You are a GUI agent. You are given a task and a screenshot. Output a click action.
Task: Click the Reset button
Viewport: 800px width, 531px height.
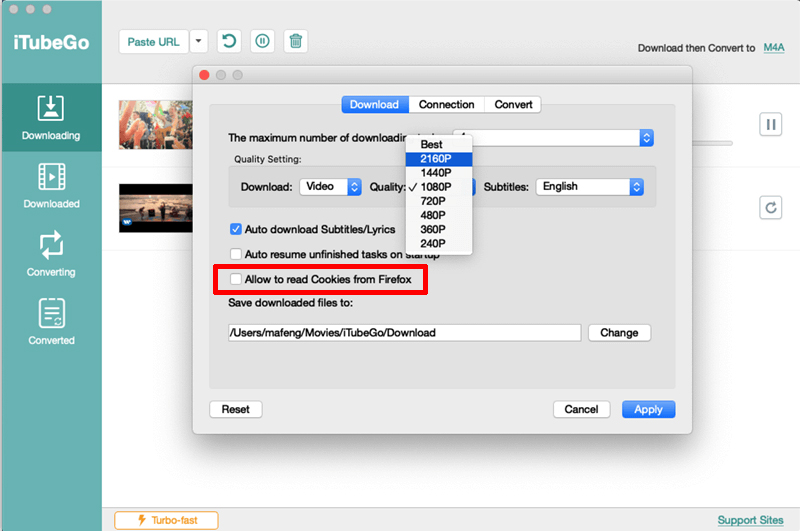236,409
